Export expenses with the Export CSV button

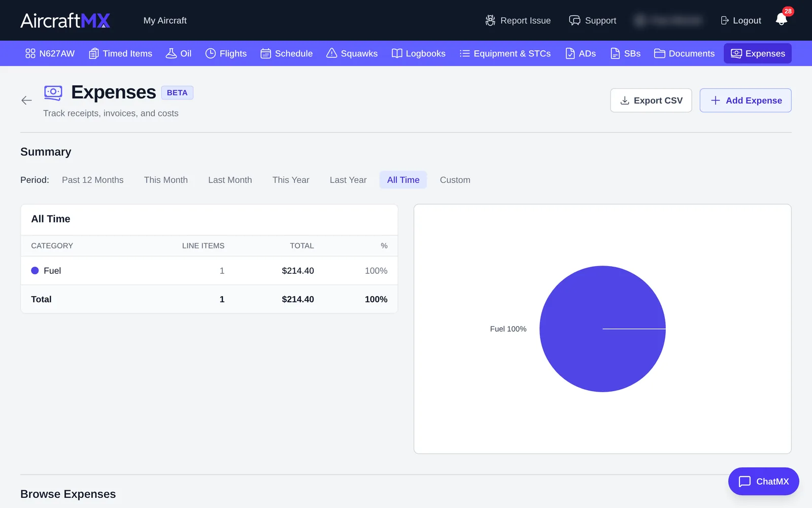pos(651,101)
